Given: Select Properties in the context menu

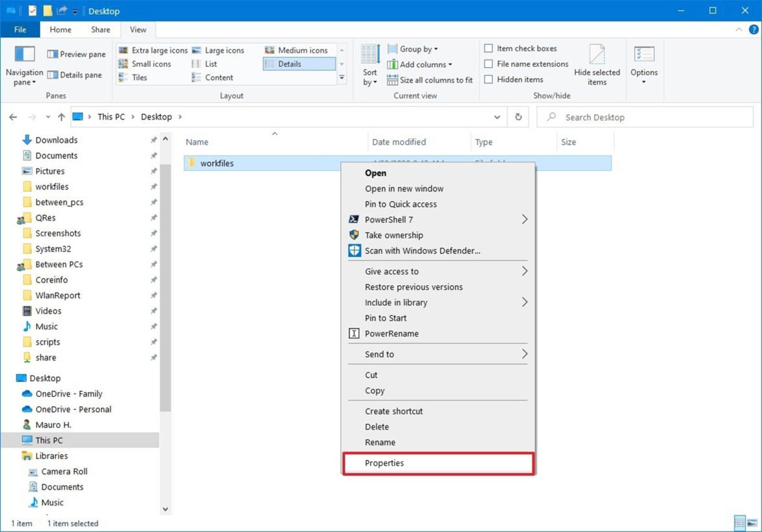Looking at the screenshot, I should click(x=384, y=463).
